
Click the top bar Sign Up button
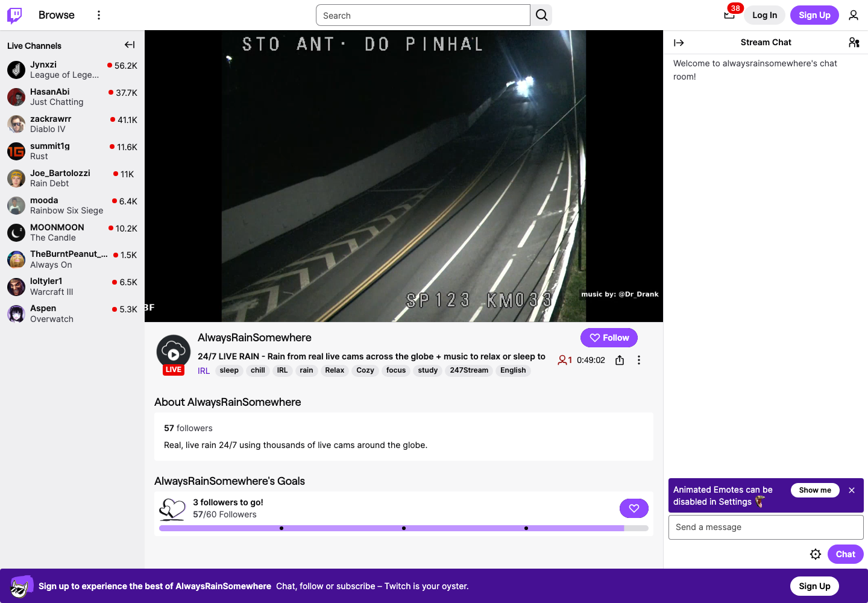pyautogui.click(x=814, y=15)
